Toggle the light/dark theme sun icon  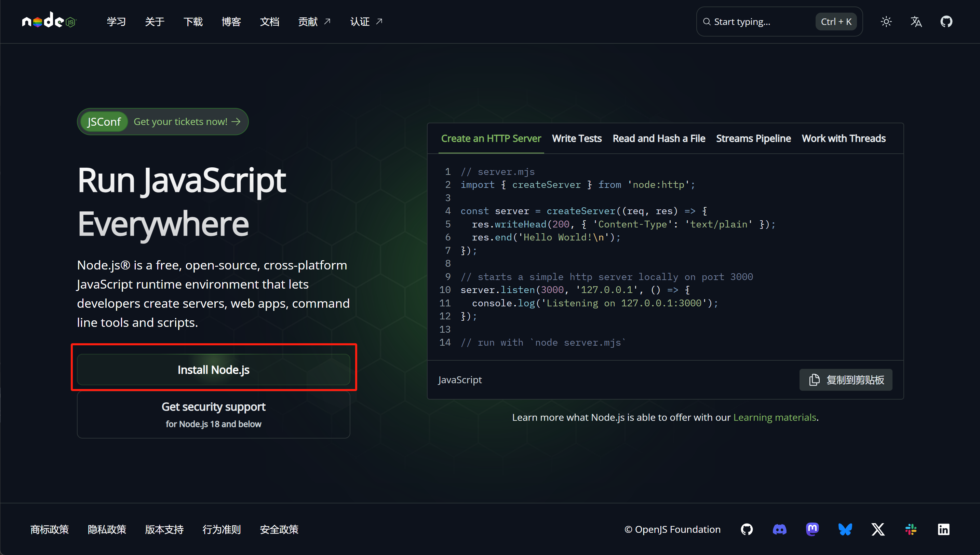pyautogui.click(x=886, y=22)
